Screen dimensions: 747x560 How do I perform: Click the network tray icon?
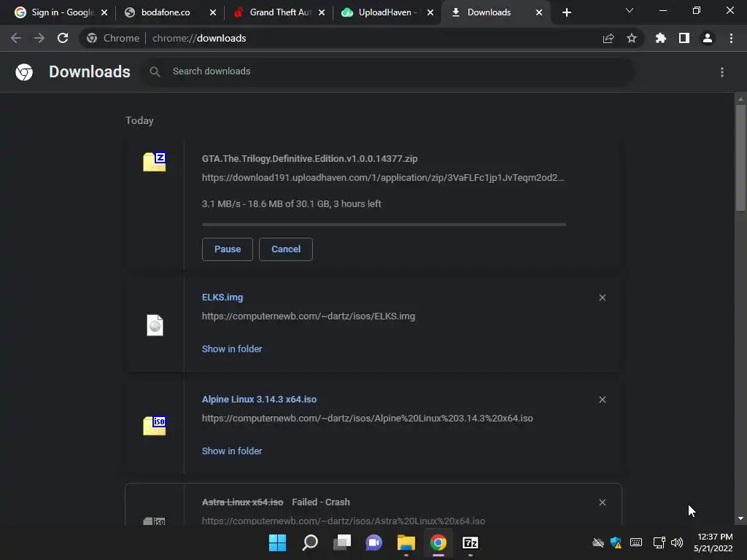pyautogui.click(x=659, y=542)
